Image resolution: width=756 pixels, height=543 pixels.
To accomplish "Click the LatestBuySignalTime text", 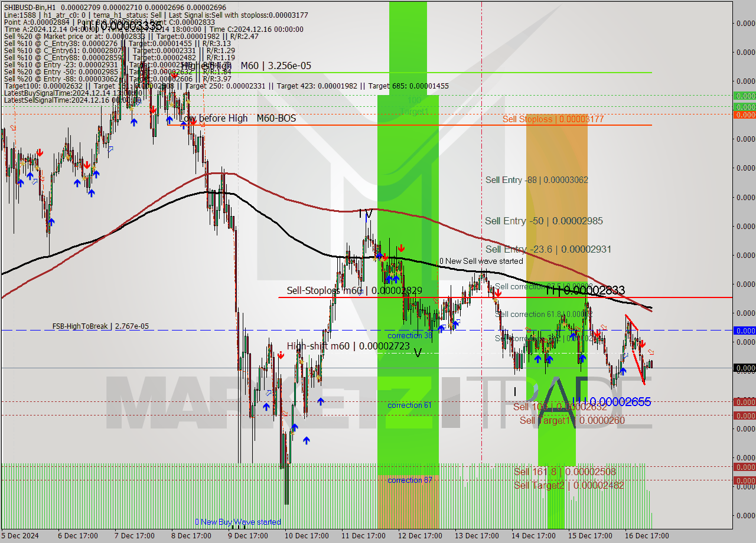I will 73,93.
